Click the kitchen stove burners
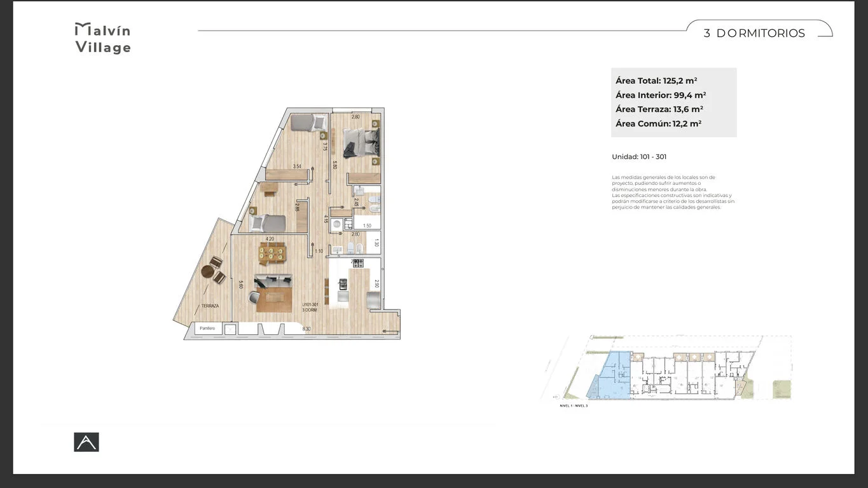The width and height of the screenshot is (868, 488). pyautogui.click(x=357, y=262)
